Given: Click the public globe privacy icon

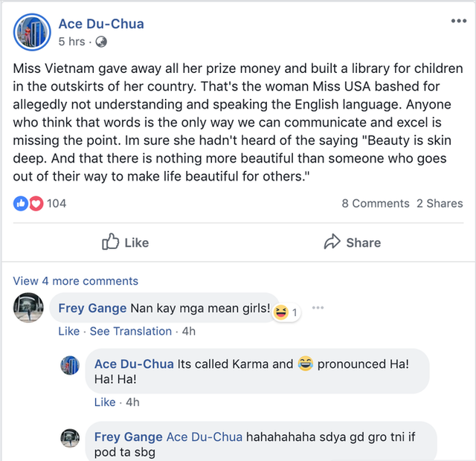Looking at the screenshot, I should pyautogui.click(x=101, y=42).
